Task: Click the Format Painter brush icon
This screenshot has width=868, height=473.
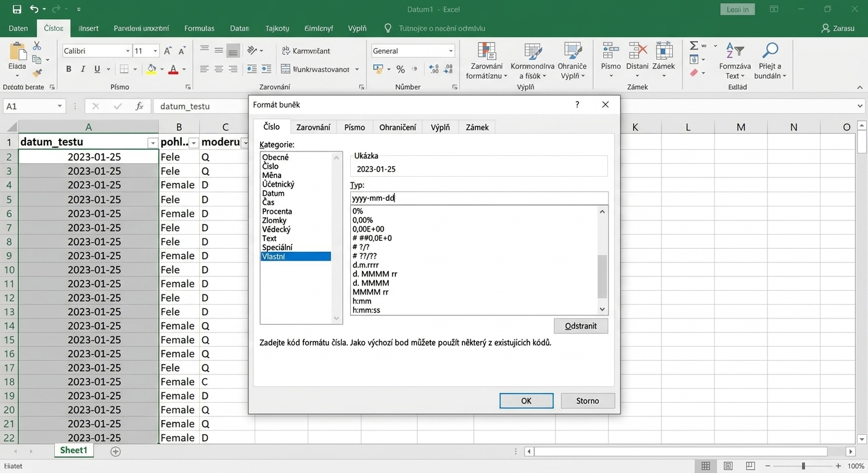Action: pyautogui.click(x=37, y=73)
